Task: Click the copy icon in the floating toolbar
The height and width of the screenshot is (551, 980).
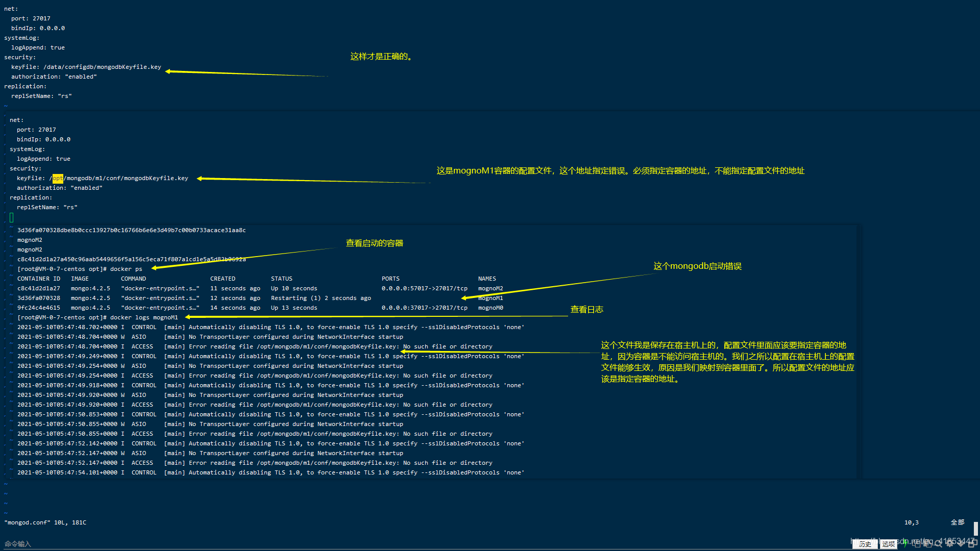Action: click(x=917, y=544)
